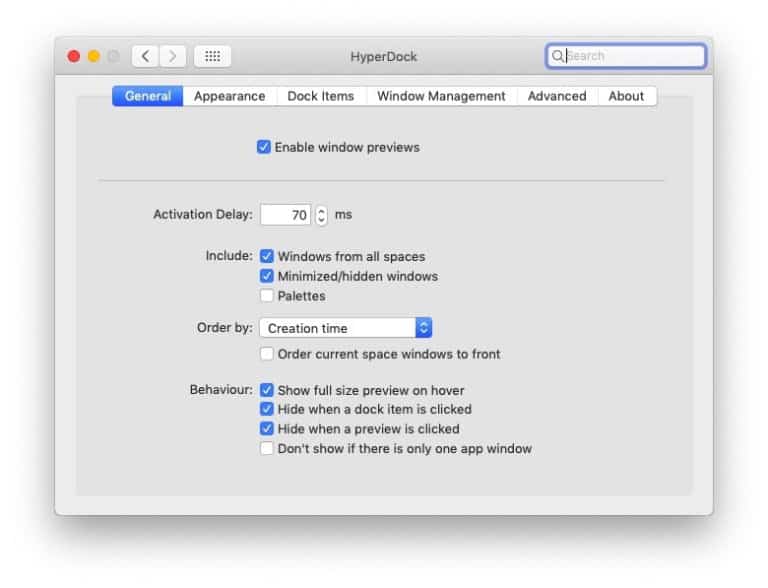Open the Order by Creation time dropdown
The image size is (768, 588).
point(346,328)
